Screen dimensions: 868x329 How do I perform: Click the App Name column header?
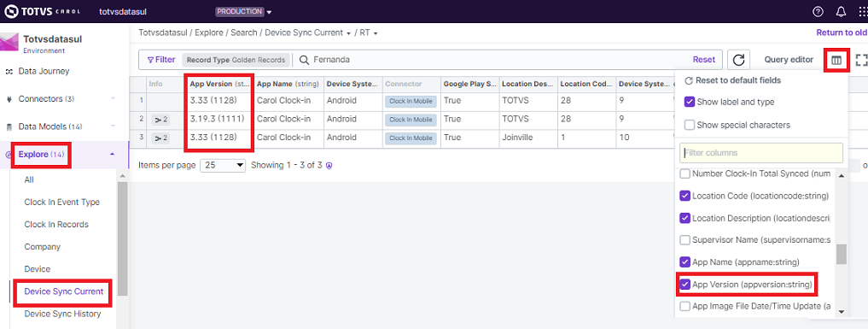(x=288, y=85)
